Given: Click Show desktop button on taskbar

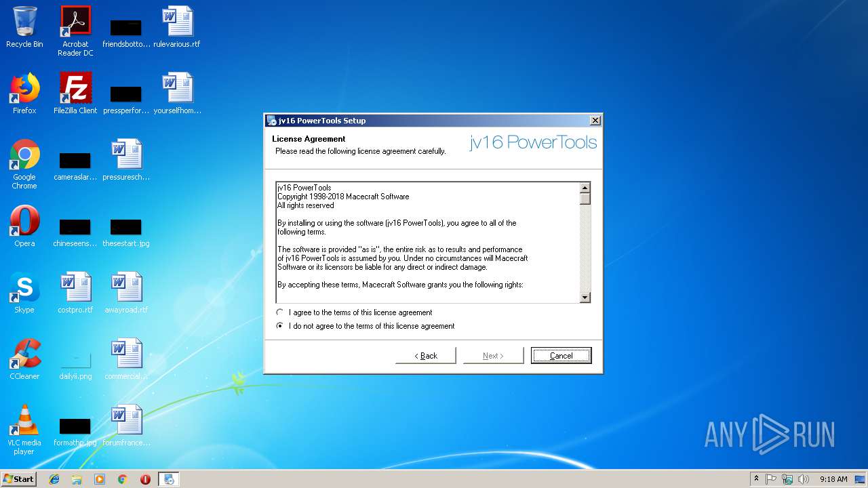Looking at the screenshot, I should (861, 479).
